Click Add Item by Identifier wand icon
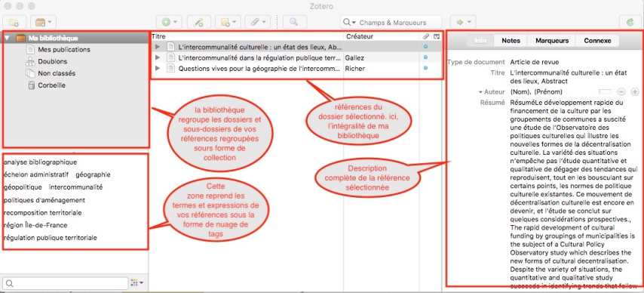The width and height of the screenshot is (644, 293). click(199, 22)
